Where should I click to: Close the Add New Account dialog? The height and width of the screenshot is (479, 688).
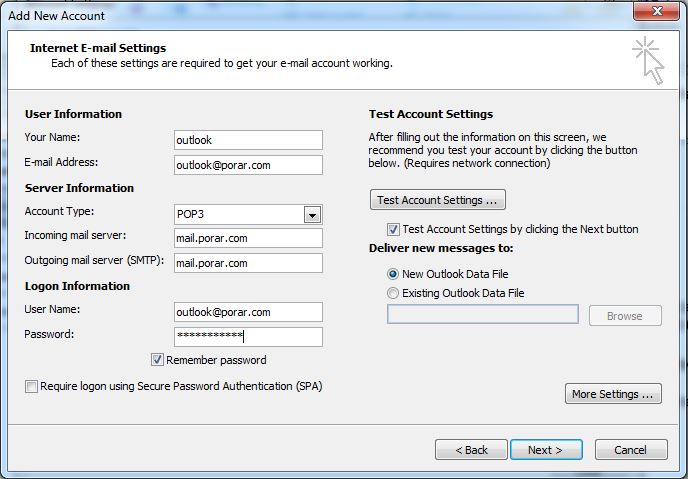tap(657, 11)
